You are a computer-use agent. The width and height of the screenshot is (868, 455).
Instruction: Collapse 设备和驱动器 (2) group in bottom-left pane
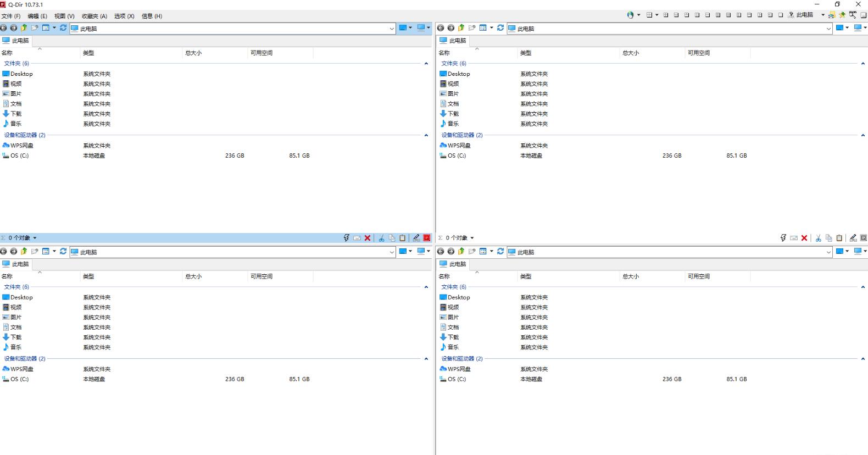pos(426,359)
